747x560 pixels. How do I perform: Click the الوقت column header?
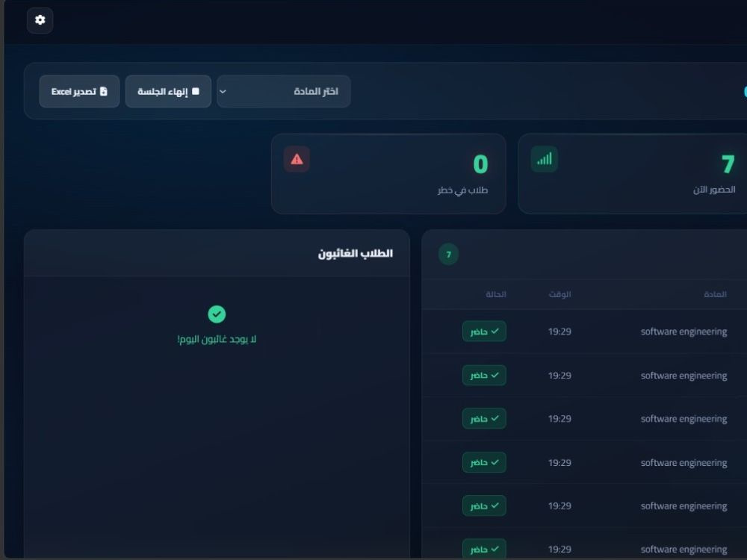(x=560, y=294)
